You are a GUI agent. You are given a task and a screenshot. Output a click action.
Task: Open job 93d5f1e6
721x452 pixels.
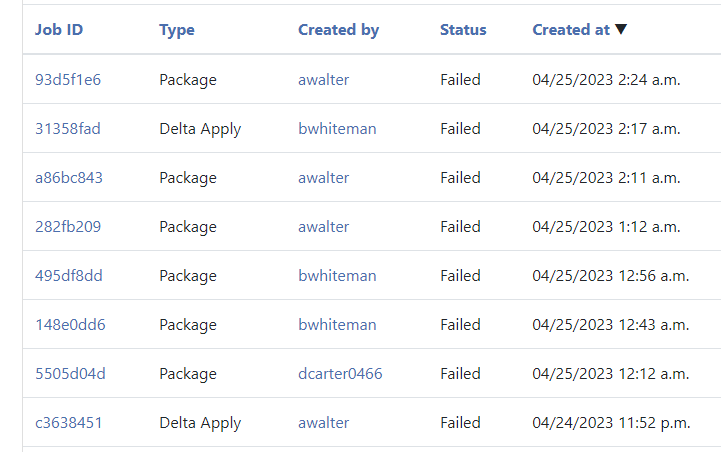(68, 80)
